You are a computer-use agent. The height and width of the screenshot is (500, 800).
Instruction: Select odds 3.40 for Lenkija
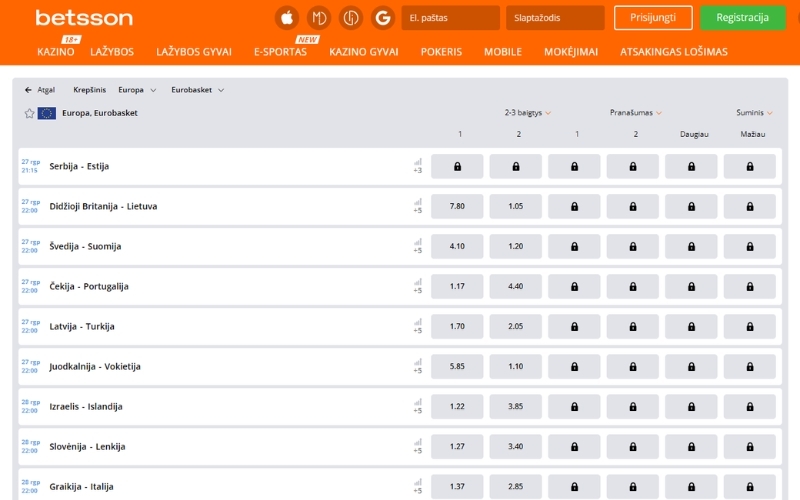click(515, 447)
